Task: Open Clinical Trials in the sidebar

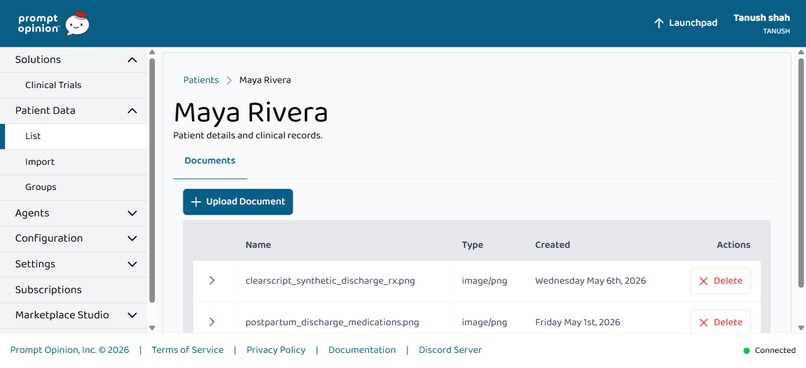Action: tap(74, 85)
